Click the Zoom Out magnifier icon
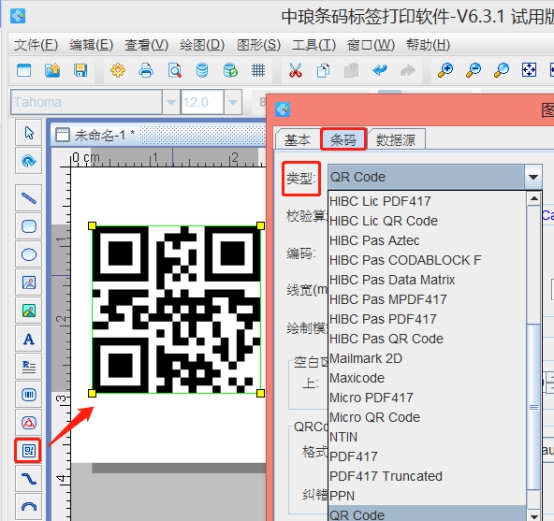This screenshot has height=521, width=554. coord(473,70)
